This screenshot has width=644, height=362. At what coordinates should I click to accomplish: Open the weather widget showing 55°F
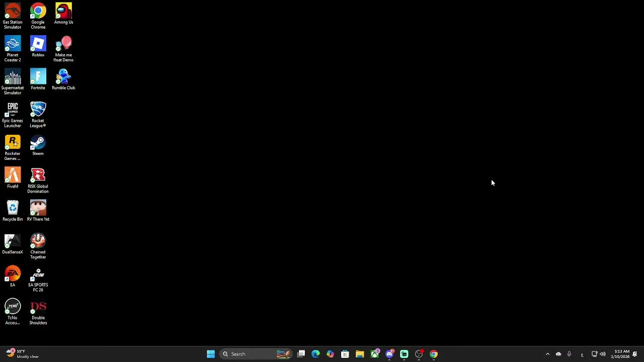coord(23,354)
